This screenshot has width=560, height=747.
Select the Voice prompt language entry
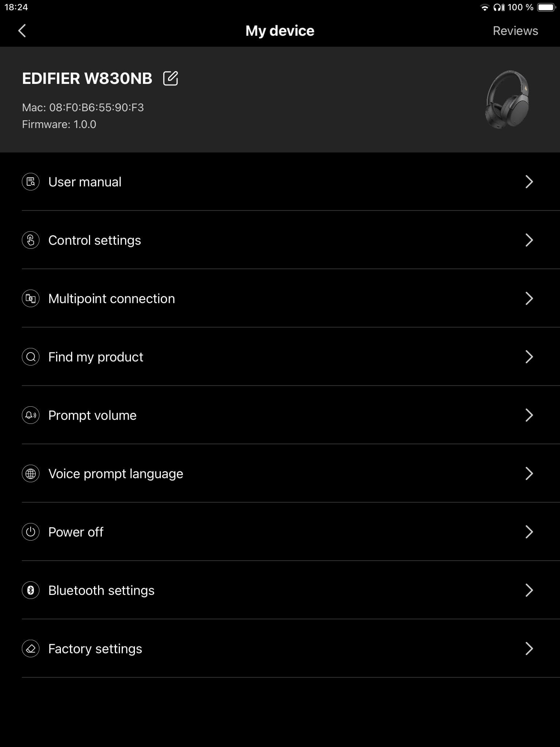point(116,474)
